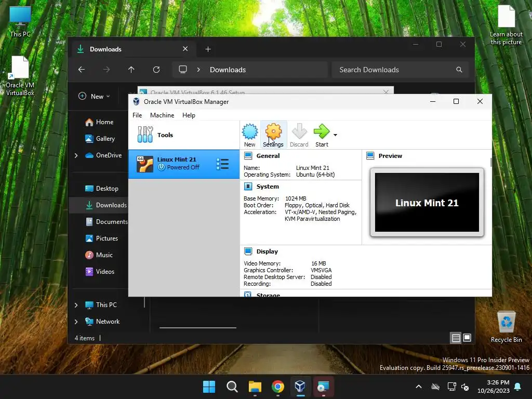Go up one folder level in File Explorer
This screenshot has width=532, height=399.
131,70
